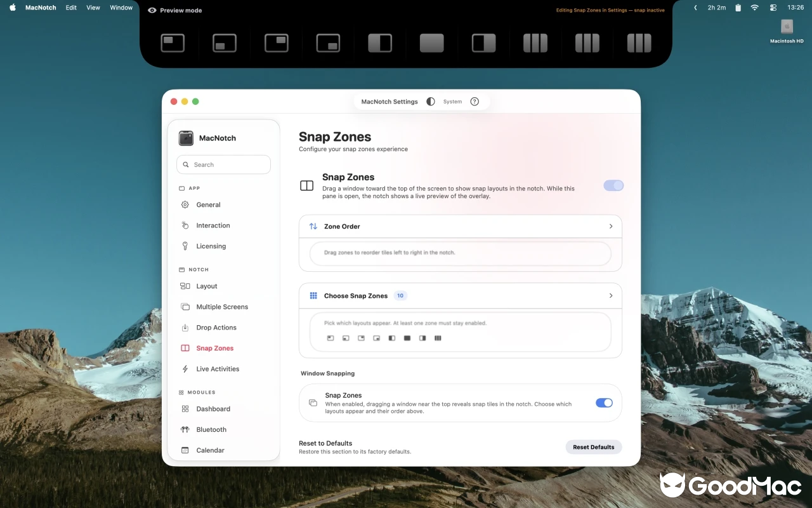The height and width of the screenshot is (508, 812).
Task: Click the blue grid icon beside Choose Snap Zones
Action: (x=312, y=295)
